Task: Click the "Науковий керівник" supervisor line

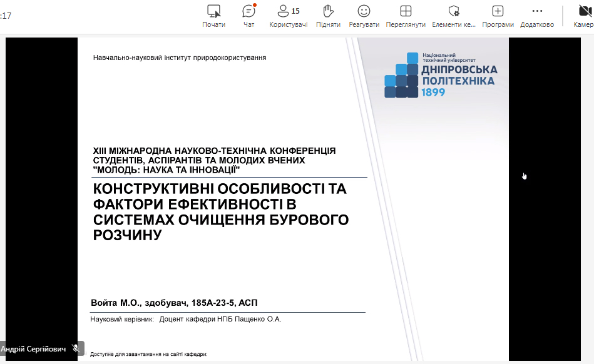Action: click(x=186, y=319)
